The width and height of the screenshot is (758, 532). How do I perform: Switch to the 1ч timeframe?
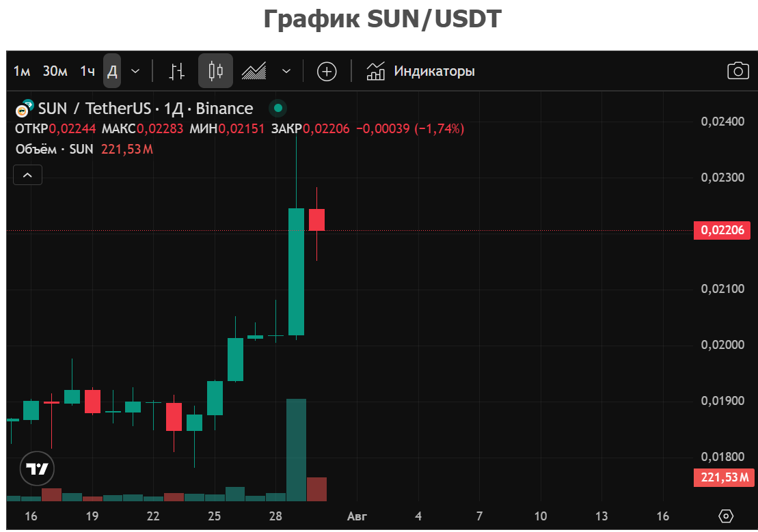tap(87, 72)
